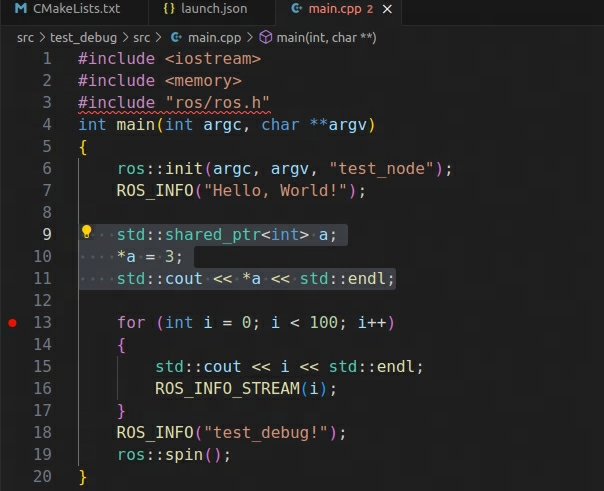The height and width of the screenshot is (491, 604).
Task: Click the opening brace on line 5
Action: pos(83,147)
